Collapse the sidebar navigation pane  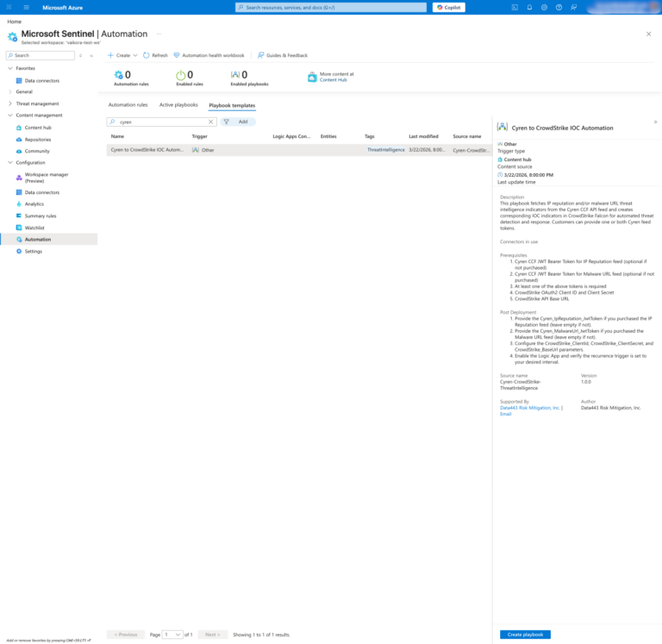click(91, 55)
